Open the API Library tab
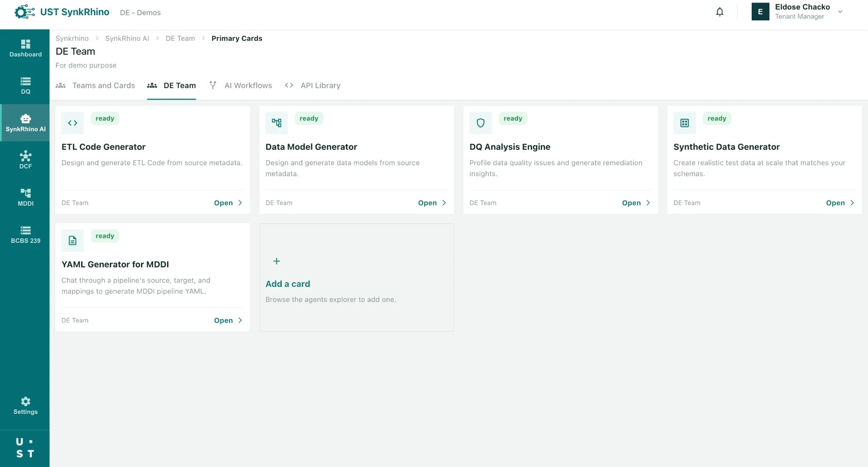The width and height of the screenshot is (868, 467). click(x=312, y=86)
